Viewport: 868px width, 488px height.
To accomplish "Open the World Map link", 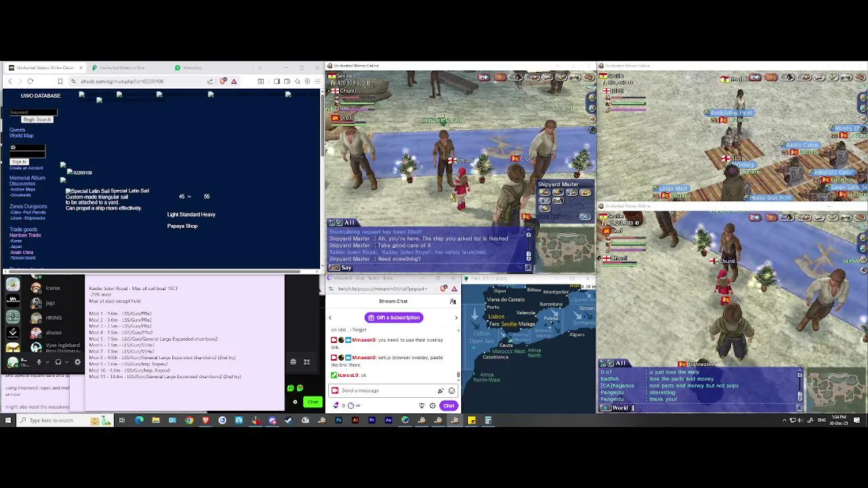I will [21, 136].
